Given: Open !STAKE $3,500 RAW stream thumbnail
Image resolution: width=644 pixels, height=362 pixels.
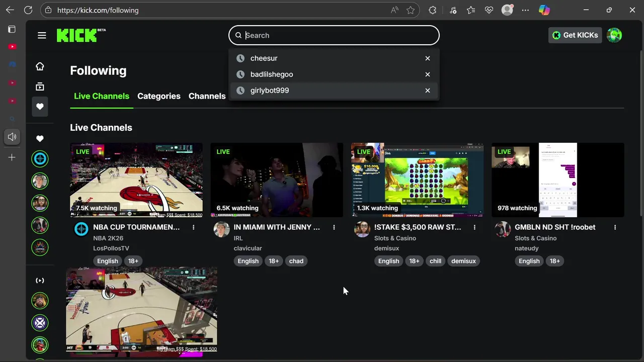Looking at the screenshot, I should 418,180.
